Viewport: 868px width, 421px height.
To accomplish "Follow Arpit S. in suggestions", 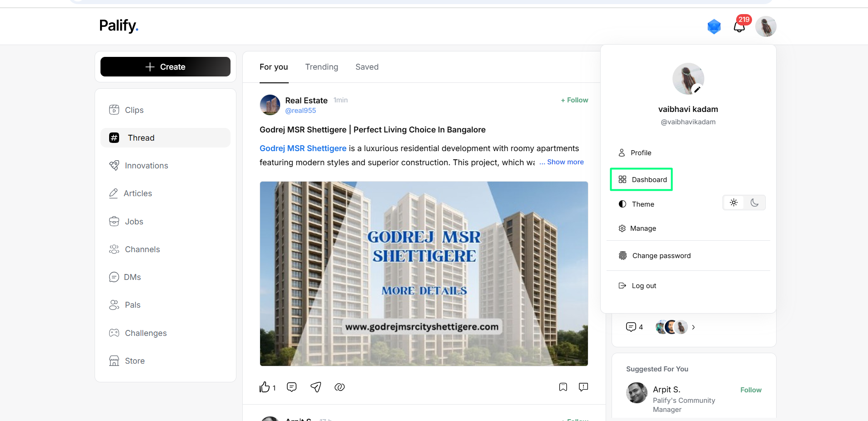I will click(751, 390).
